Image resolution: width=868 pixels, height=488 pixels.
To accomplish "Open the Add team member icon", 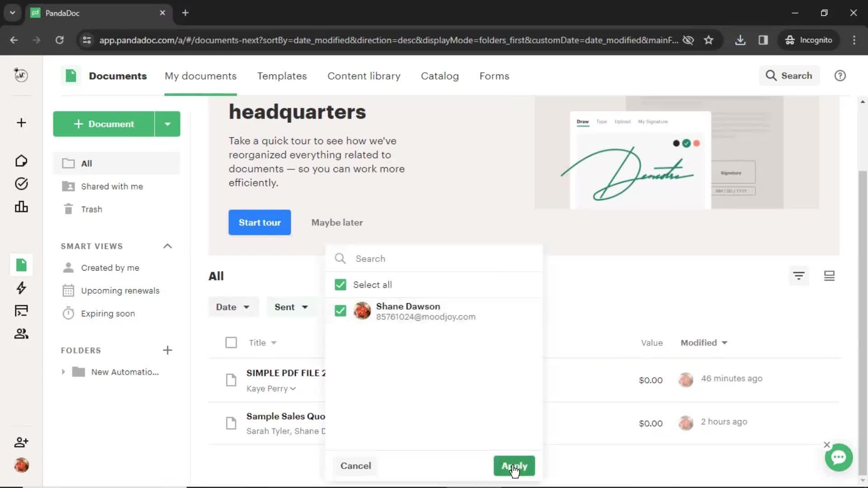I will [21, 442].
